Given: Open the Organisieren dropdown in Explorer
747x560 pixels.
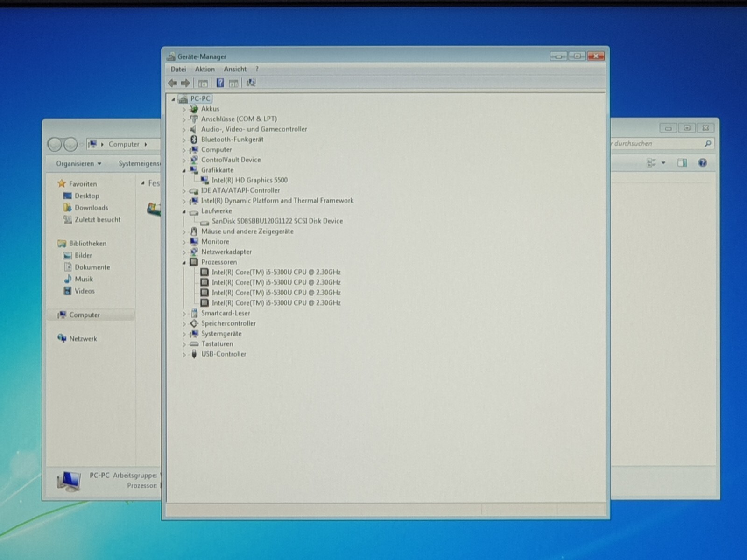Looking at the screenshot, I should [x=78, y=163].
